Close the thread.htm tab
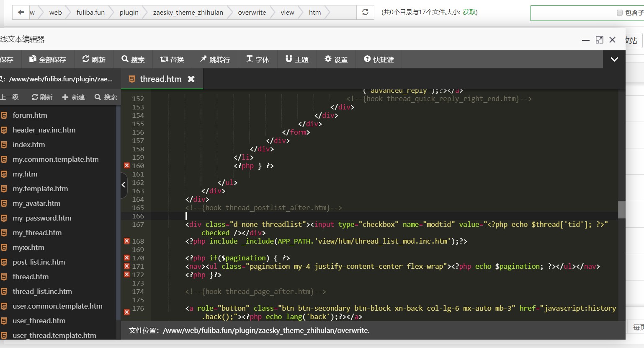644x348 pixels. 191,79
